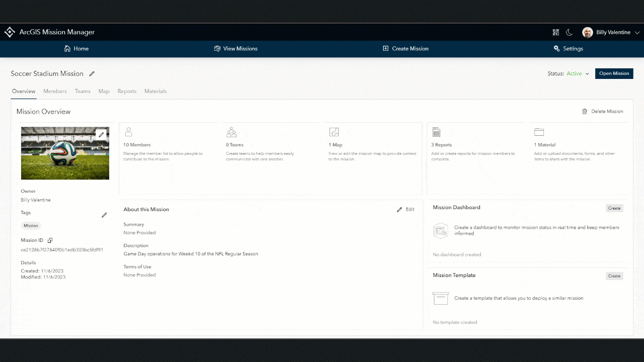Image resolution: width=644 pixels, height=362 pixels.
Task: Toggle dark mode with the moon icon
Action: 570,32
